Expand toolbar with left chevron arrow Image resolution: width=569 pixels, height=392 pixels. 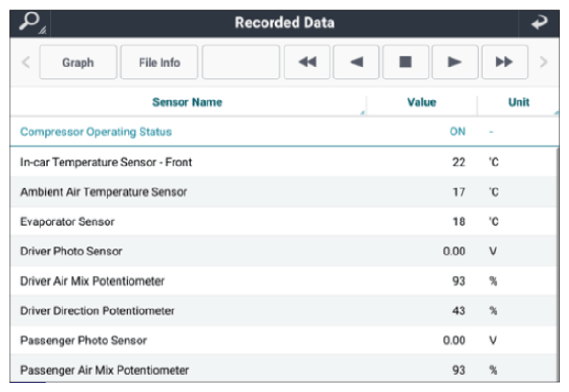[26, 62]
